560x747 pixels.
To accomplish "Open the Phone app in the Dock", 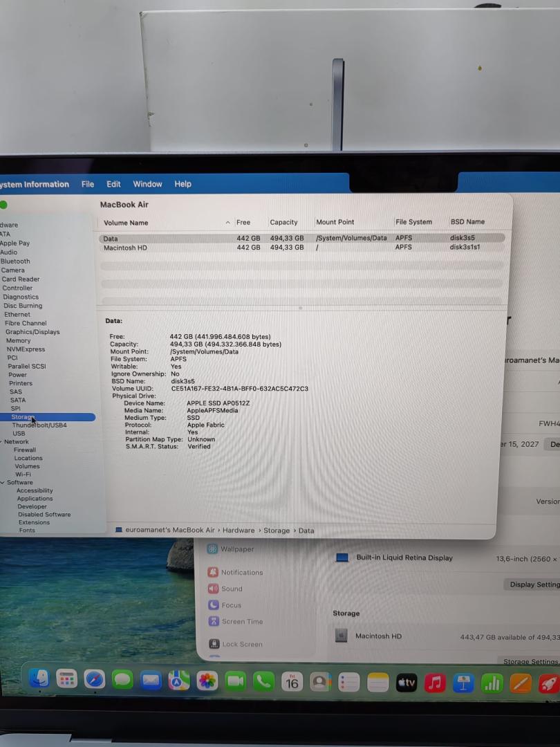I will (263, 682).
